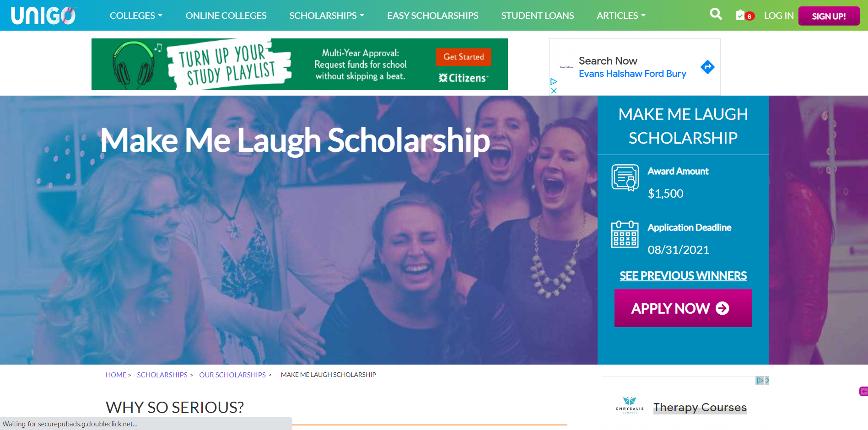Screen dimensions: 868x430
Task: Go to Unigo home via logo
Action: point(43,16)
